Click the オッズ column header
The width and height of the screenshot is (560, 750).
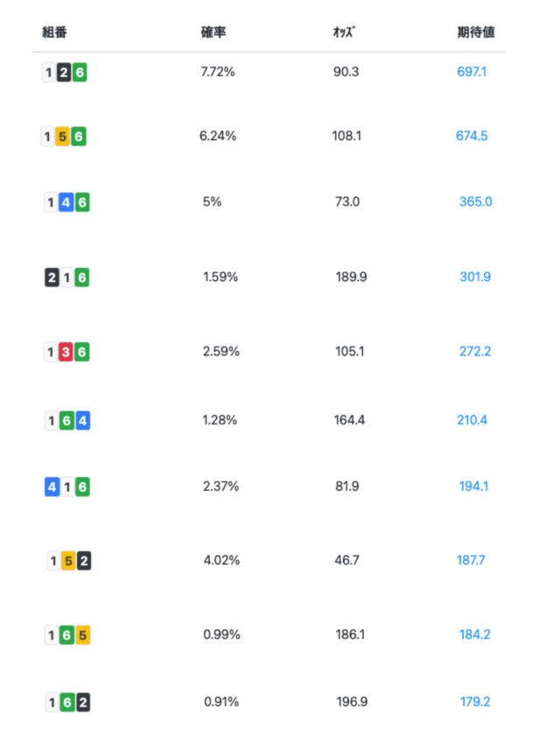click(344, 32)
